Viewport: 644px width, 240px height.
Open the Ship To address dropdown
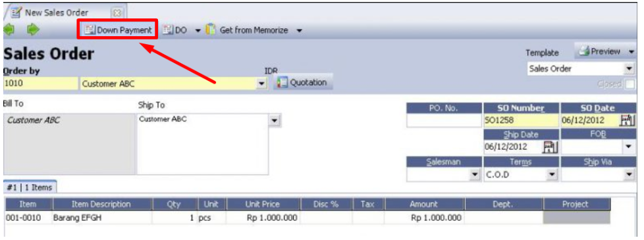[275, 120]
